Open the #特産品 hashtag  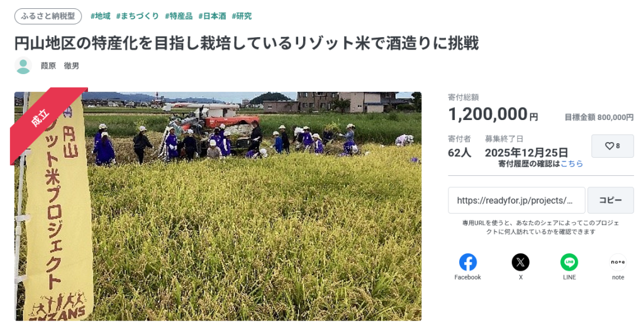click(179, 16)
